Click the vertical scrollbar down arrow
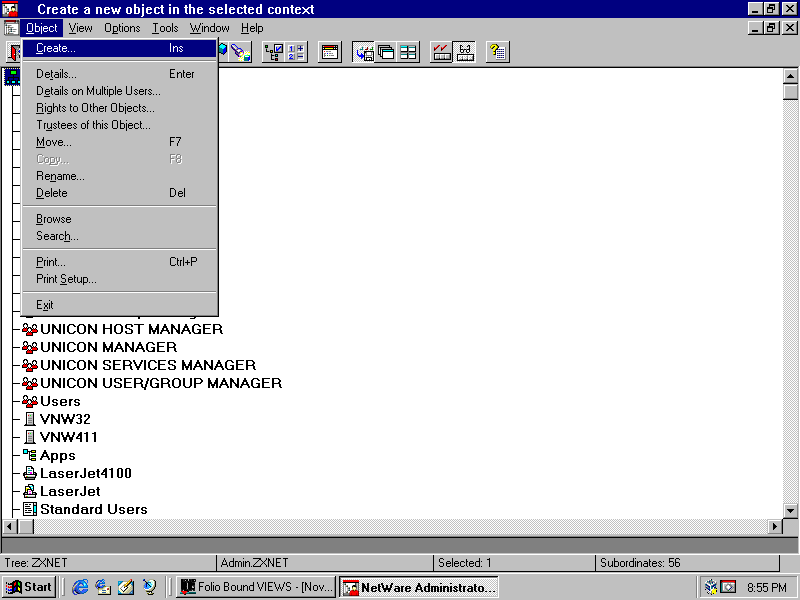This screenshot has height=600, width=800. pos(790,510)
